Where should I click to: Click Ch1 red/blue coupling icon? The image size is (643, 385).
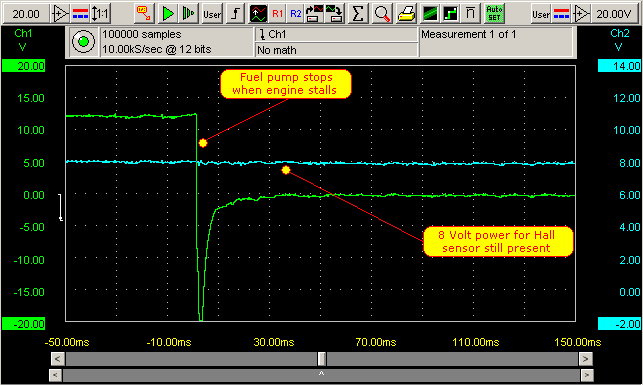(80, 14)
